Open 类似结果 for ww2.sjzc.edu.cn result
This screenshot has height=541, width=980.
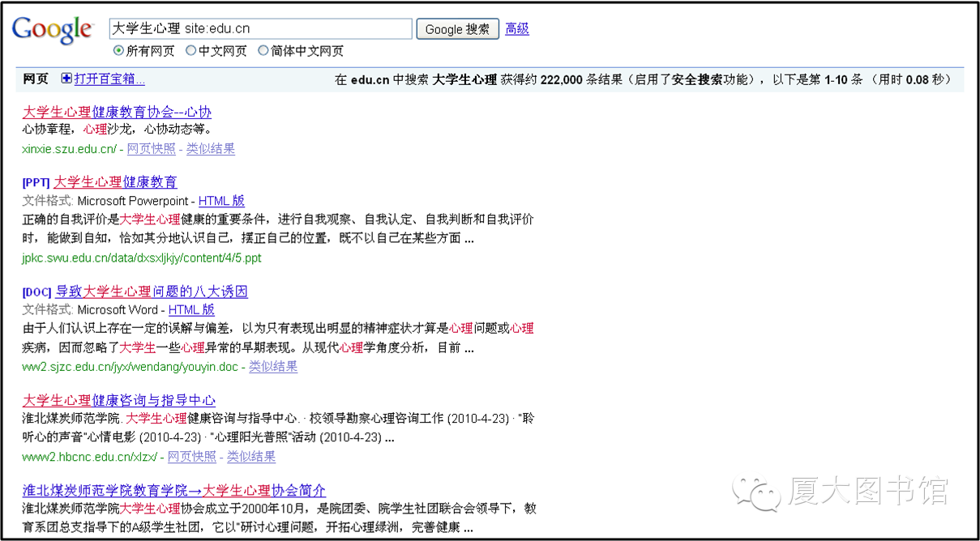click(x=273, y=366)
